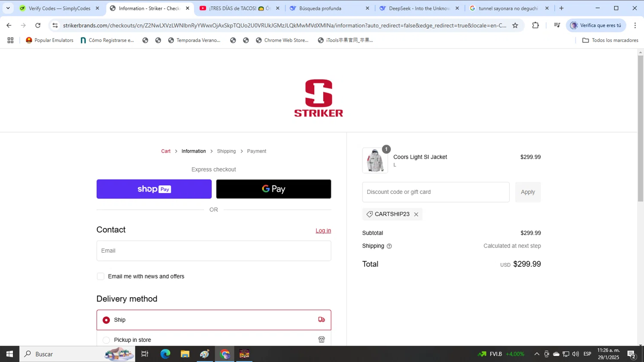The image size is (644, 362).
Task: Click the ESP language indicator
Action: click(587, 354)
